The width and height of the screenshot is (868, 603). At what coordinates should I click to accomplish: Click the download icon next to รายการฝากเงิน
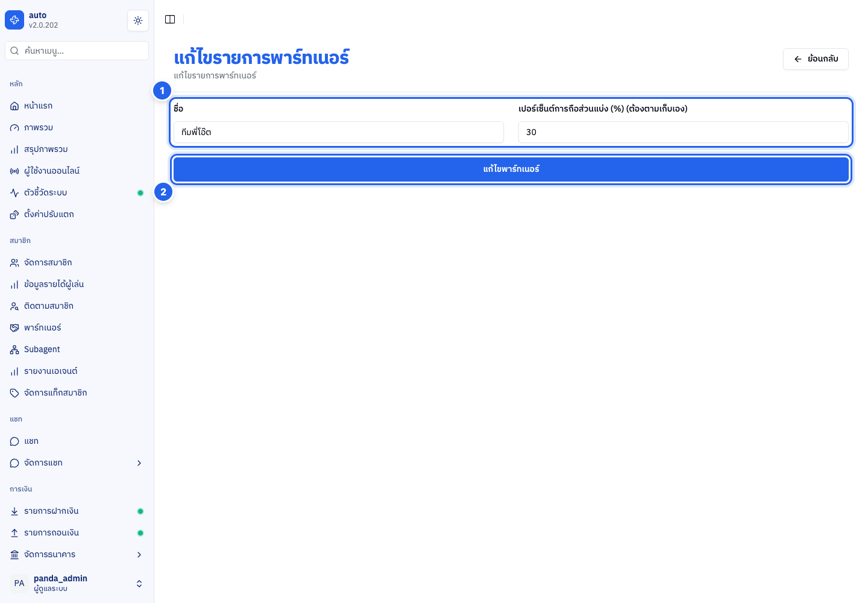(14, 511)
